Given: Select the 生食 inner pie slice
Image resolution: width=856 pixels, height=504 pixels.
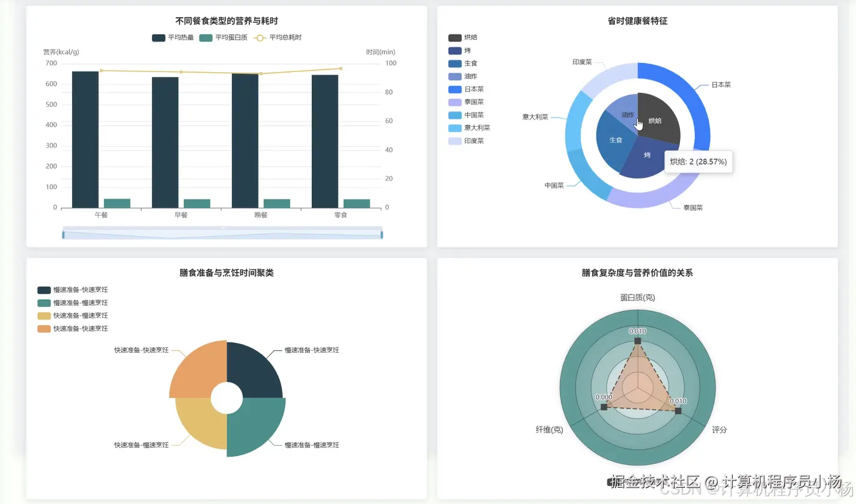Looking at the screenshot, I should pyautogui.click(x=615, y=139).
